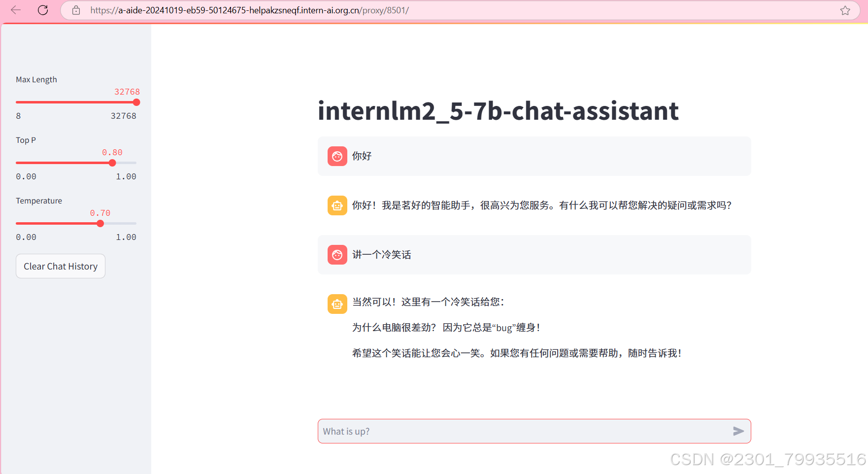Click the send message arrow icon
The height and width of the screenshot is (474, 868).
pyautogui.click(x=738, y=431)
